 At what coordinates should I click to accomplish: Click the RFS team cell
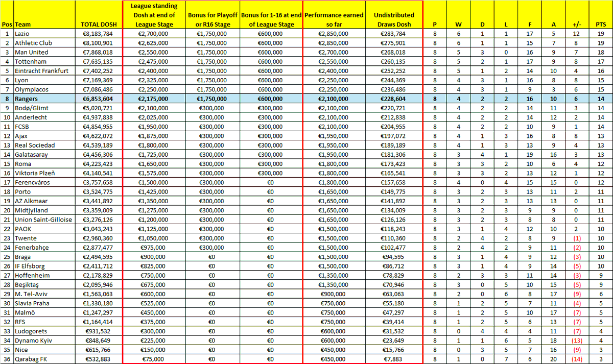[44, 322]
